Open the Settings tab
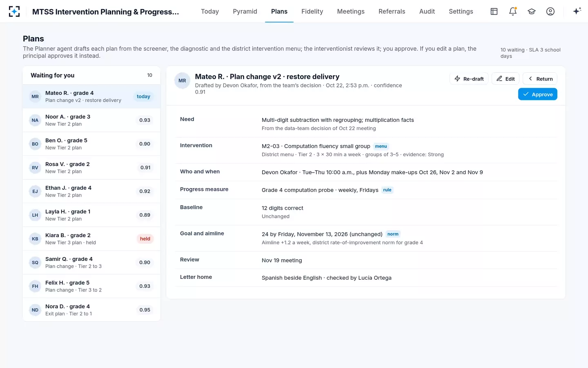This screenshot has height=368, width=588. [x=461, y=11]
